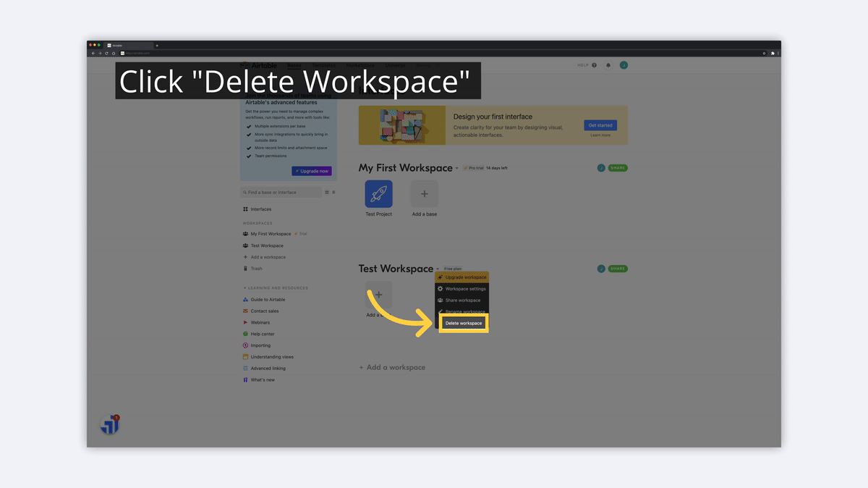The width and height of the screenshot is (868, 488).
Task: Switch to the Universe tab
Action: (395, 65)
